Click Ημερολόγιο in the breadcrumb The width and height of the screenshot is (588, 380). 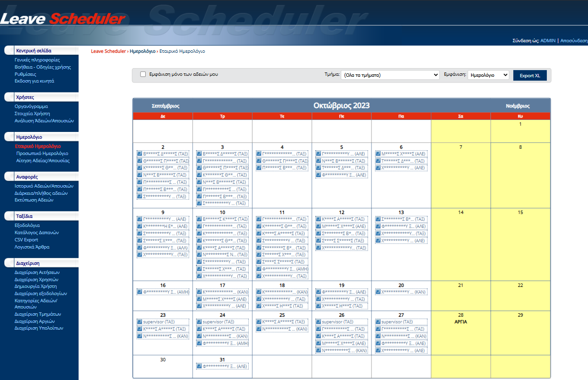[x=142, y=51]
